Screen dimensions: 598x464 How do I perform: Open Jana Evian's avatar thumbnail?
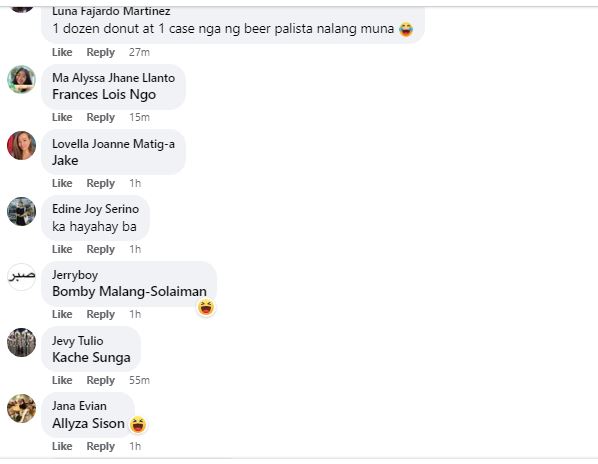(x=21, y=408)
